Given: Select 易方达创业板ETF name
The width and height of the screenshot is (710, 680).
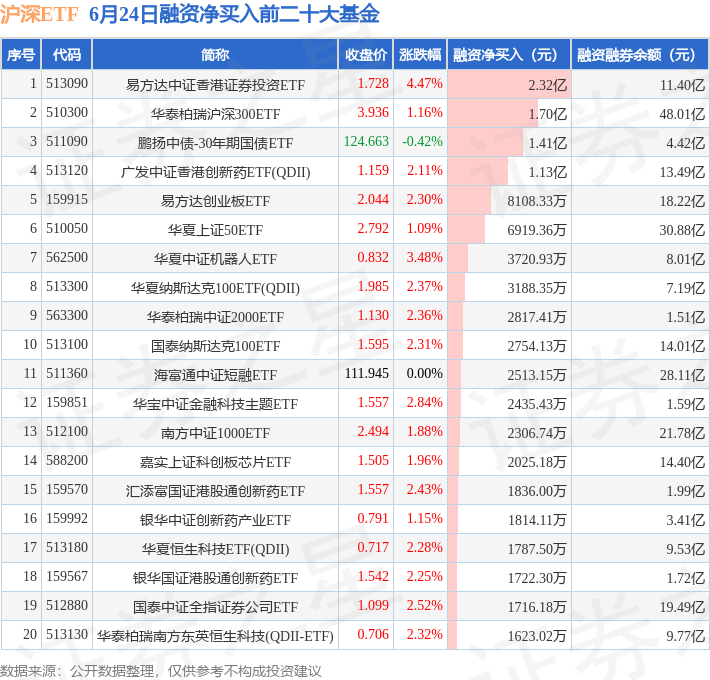Looking at the screenshot, I should 216,201.
